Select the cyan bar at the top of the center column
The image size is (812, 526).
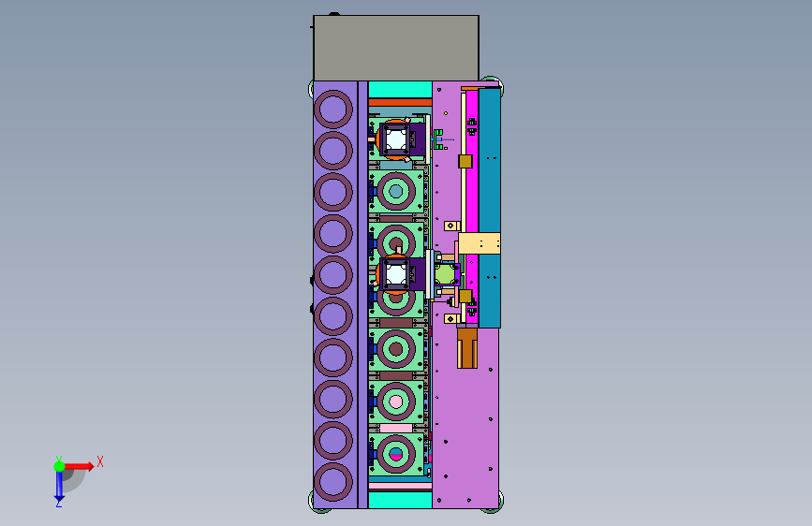pos(400,89)
